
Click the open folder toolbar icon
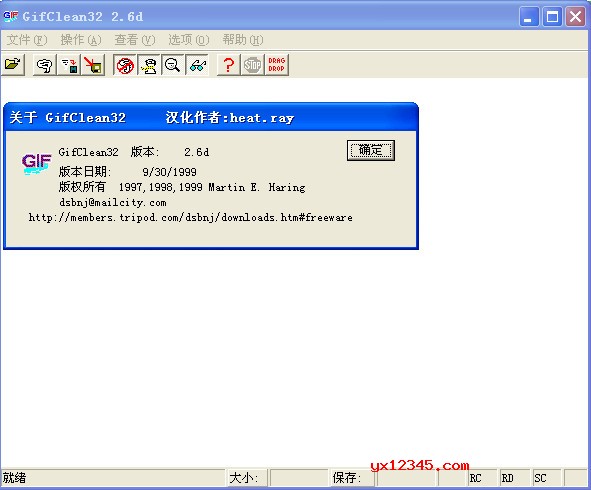pyautogui.click(x=13, y=65)
